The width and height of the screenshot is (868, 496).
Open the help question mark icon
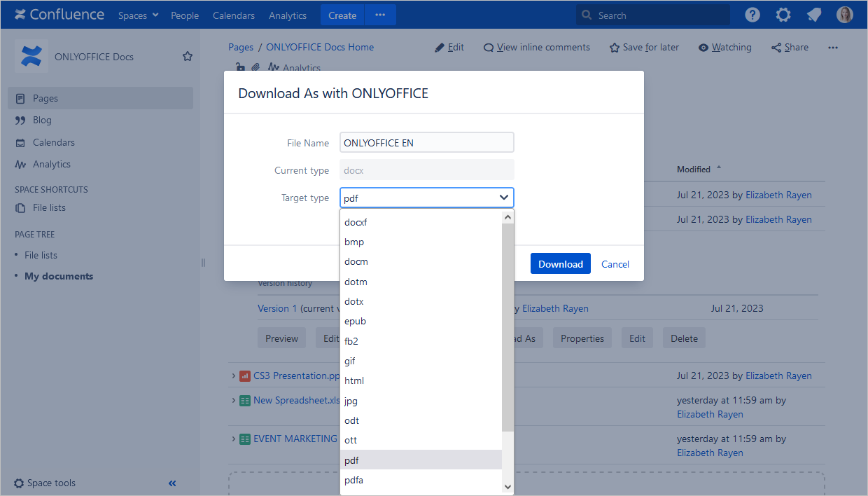[752, 14]
